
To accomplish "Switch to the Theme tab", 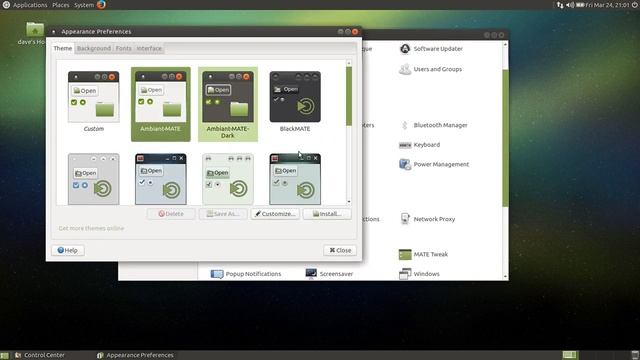I will [63, 48].
